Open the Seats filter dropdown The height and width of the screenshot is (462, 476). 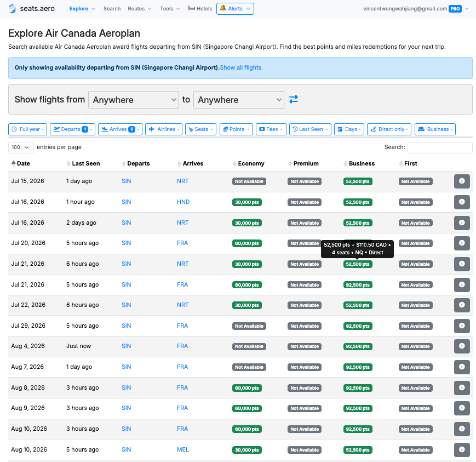tap(200, 129)
